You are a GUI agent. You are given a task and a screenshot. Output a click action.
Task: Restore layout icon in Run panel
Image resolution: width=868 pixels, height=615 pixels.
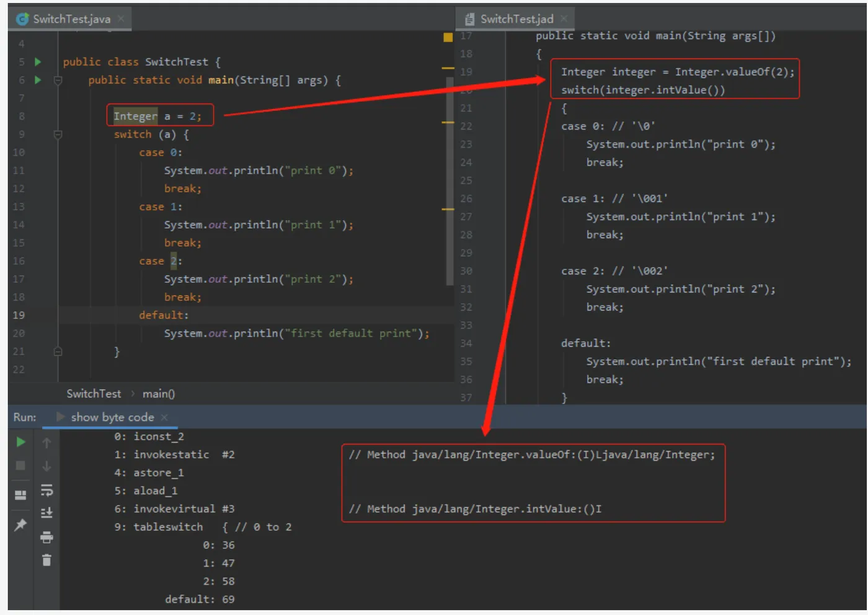pos(20,495)
